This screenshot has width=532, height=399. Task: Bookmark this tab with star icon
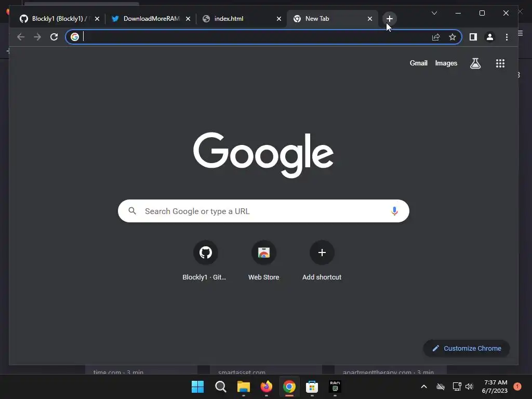[x=453, y=37]
